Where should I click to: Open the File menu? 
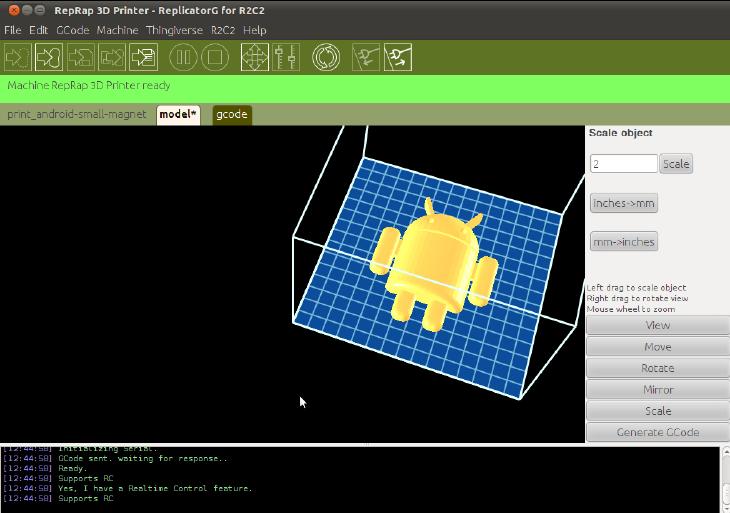click(12, 30)
